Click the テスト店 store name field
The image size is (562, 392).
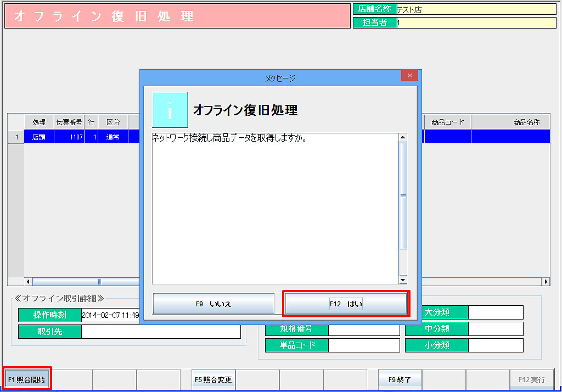click(477, 9)
